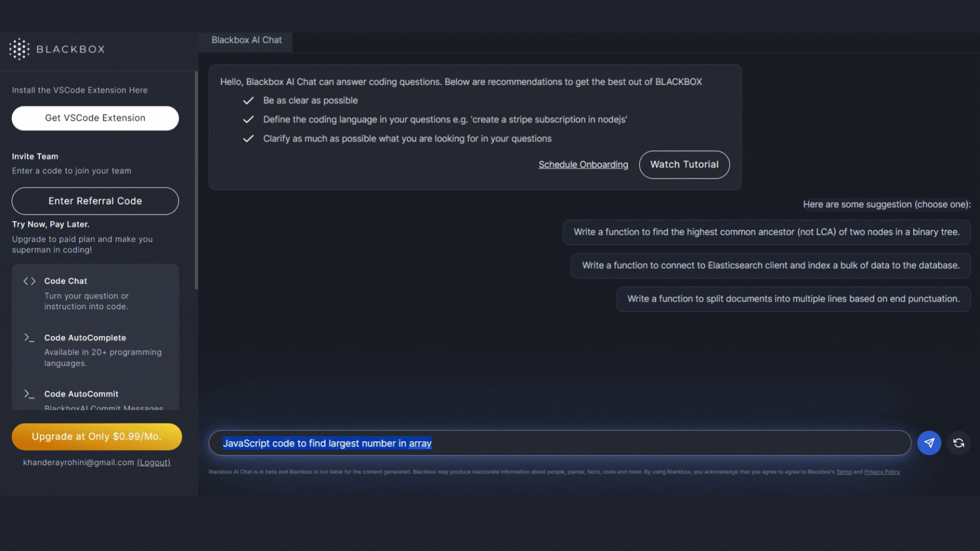
Task: Send the message with paper plane icon
Action: [x=929, y=443]
